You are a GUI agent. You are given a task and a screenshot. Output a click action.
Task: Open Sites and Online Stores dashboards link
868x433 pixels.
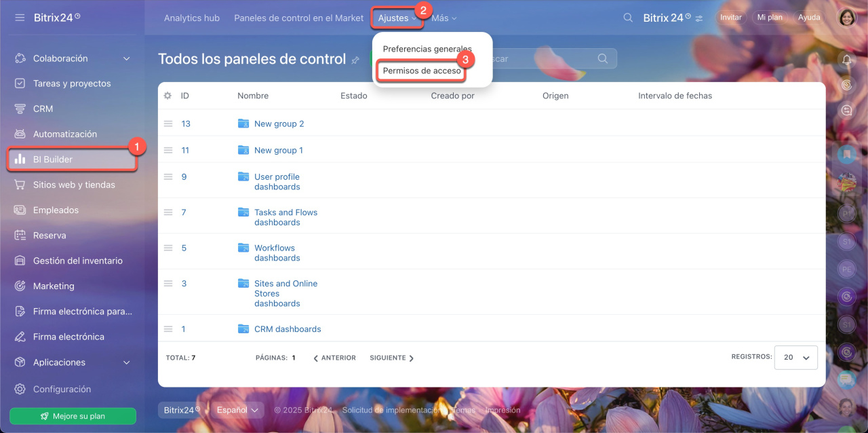286,293
